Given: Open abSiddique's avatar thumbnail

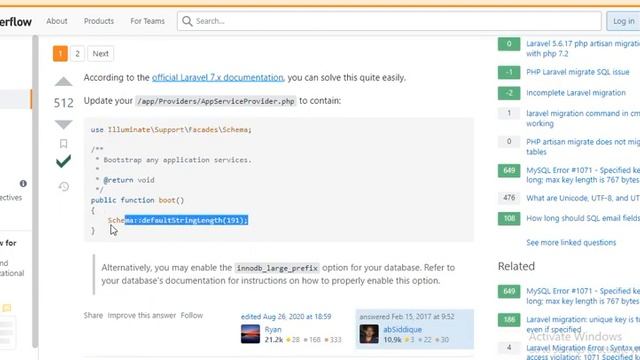Looking at the screenshot, I should click(x=369, y=334).
